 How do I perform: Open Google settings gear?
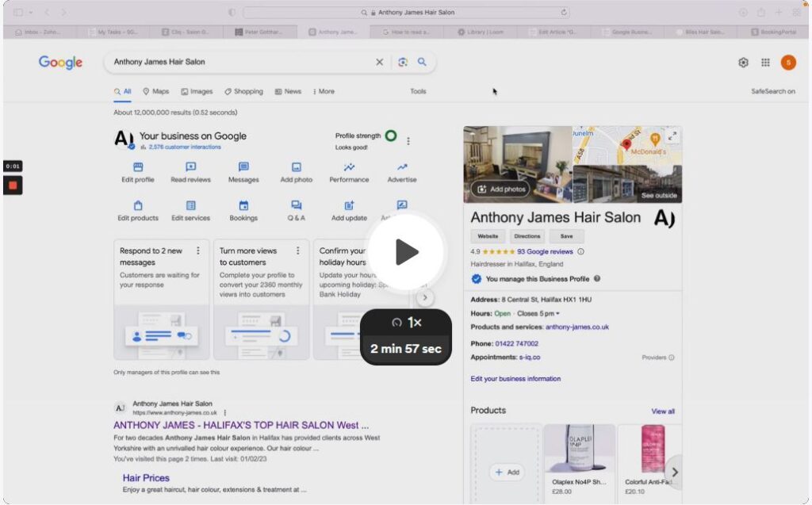click(x=743, y=63)
